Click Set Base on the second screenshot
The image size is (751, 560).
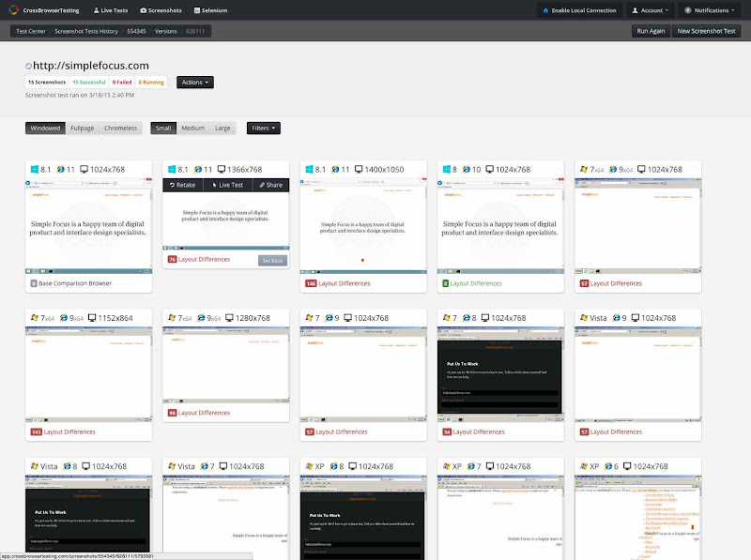click(x=271, y=260)
